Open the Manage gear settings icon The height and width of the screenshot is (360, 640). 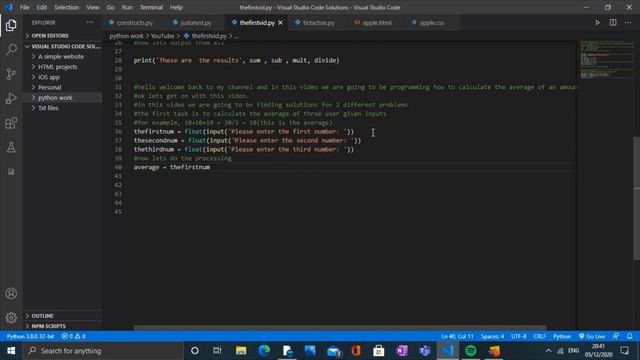11,318
